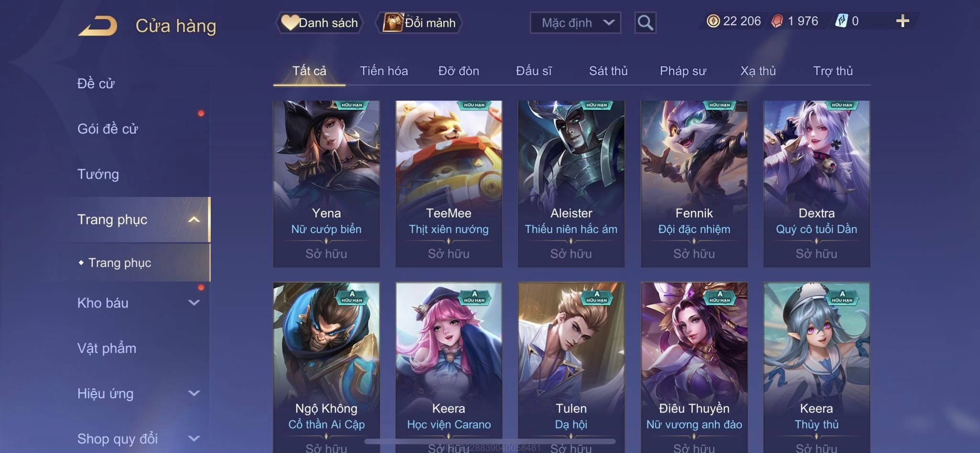980x453 pixels.
Task: Open Đổi mảnh chest icon
Action: pyautogui.click(x=392, y=23)
